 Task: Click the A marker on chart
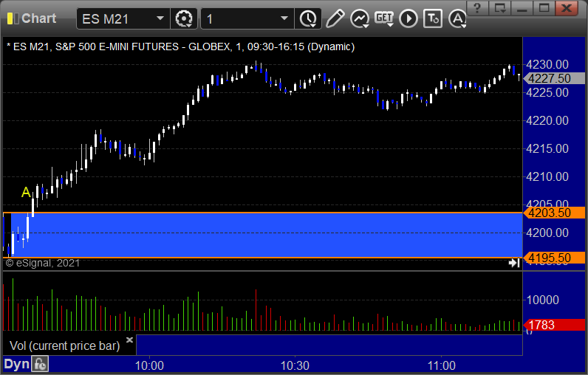coord(26,192)
